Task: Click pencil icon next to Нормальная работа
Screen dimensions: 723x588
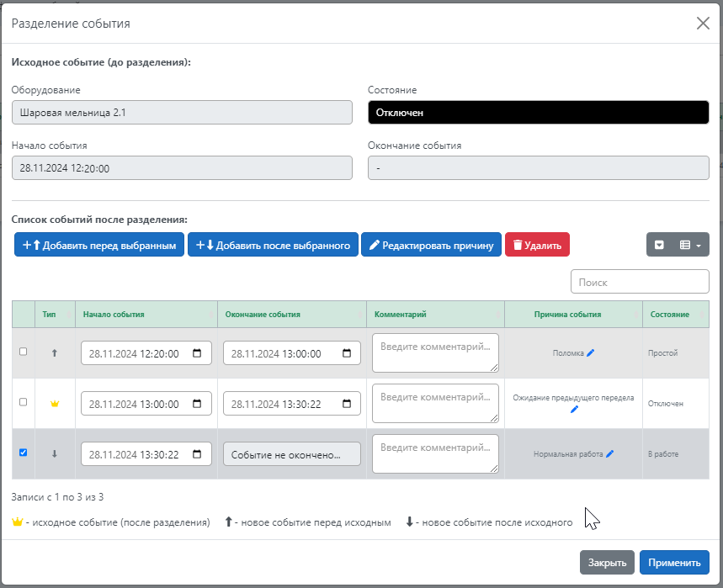Action: pyautogui.click(x=610, y=454)
